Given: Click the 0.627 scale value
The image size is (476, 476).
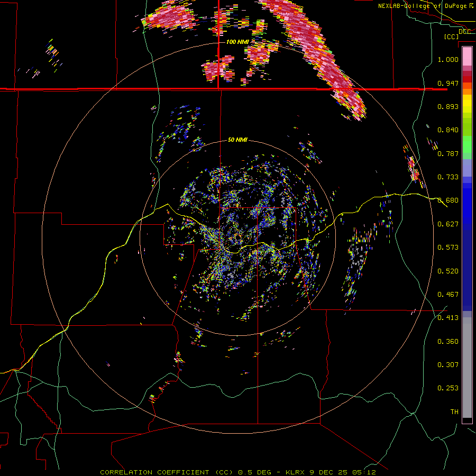Looking at the screenshot, I should click(448, 224).
